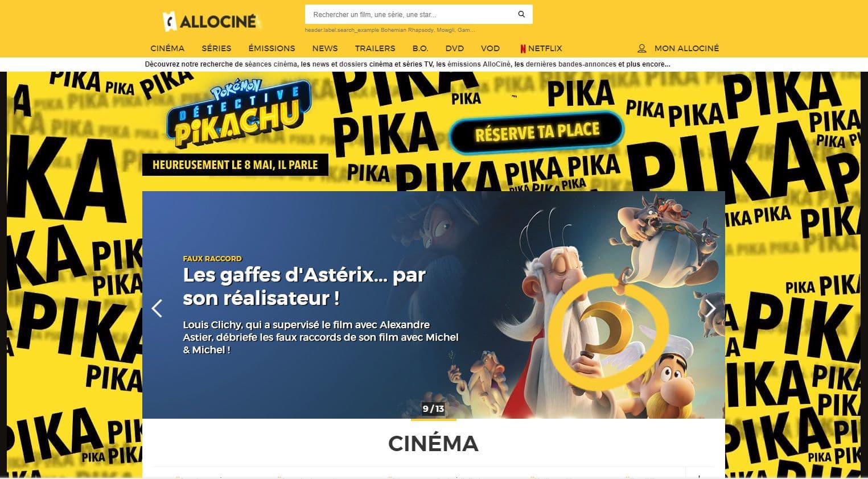Open the News menu item
868x479 pixels.
[325, 48]
